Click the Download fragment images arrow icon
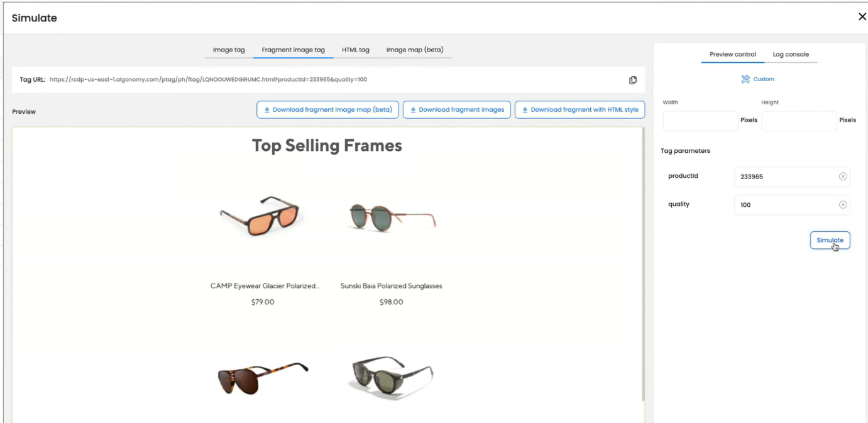The width and height of the screenshot is (868, 423). [x=413, y=110]
